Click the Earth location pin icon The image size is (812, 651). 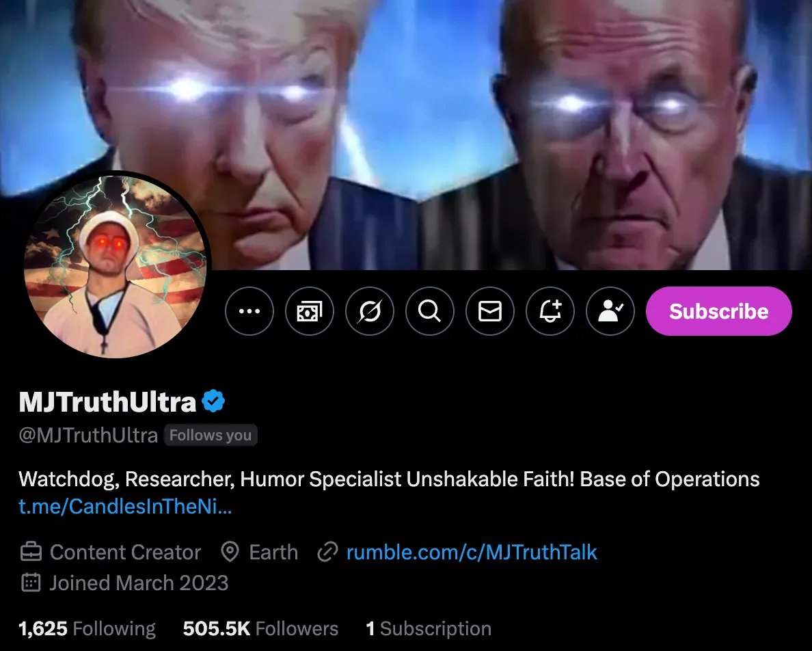tap(230, 552)
